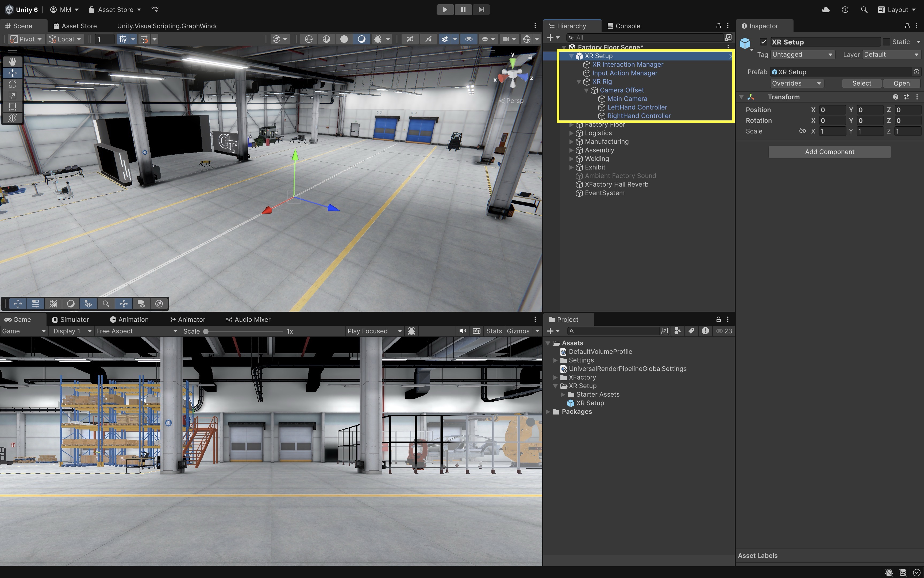Click the Position X input field
The height and width of the screenshot is (578, 924).
pyautogui.click(x=832, y=110)
